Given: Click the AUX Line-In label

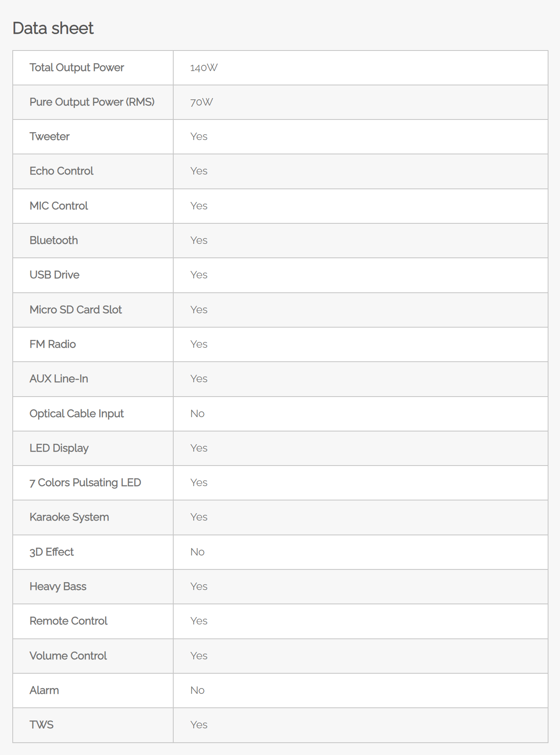Looking at the screenshot, I should (x=59, y=379).
